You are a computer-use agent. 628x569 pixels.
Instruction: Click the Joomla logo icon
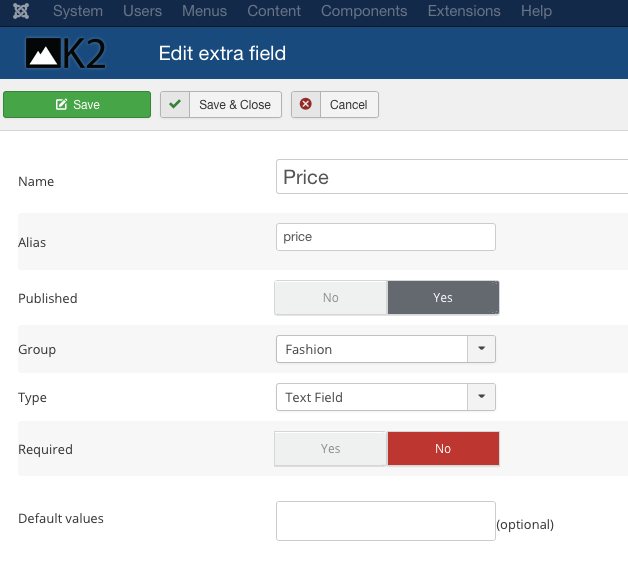click(x=18, y=12)
